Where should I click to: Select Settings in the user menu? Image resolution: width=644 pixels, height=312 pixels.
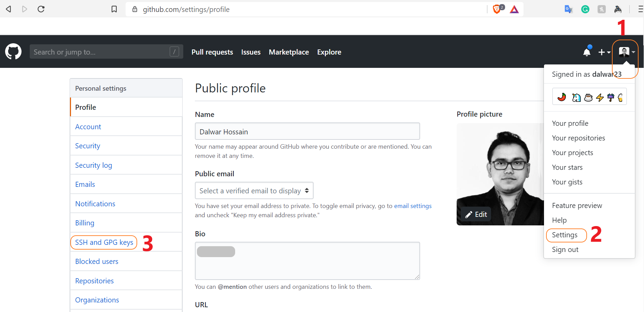564,235
